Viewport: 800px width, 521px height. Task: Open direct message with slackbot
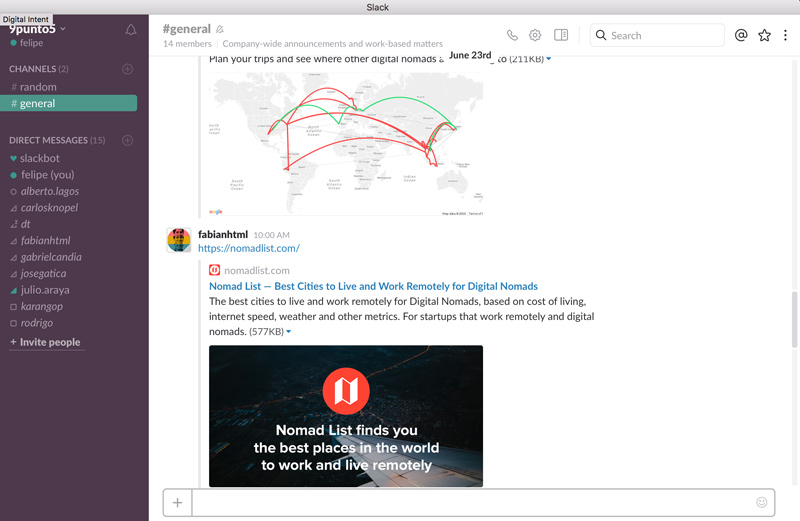click(x=40, y=158)
